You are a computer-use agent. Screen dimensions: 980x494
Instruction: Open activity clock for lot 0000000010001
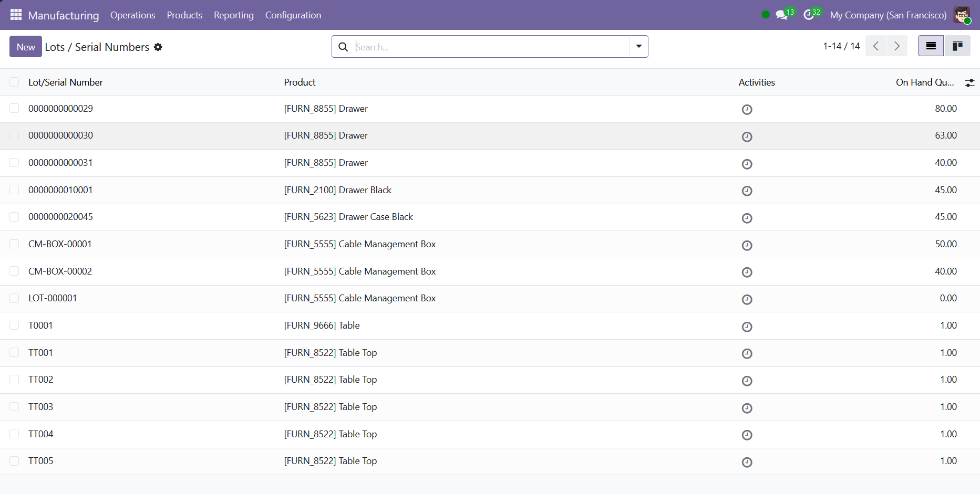(747, 191)
